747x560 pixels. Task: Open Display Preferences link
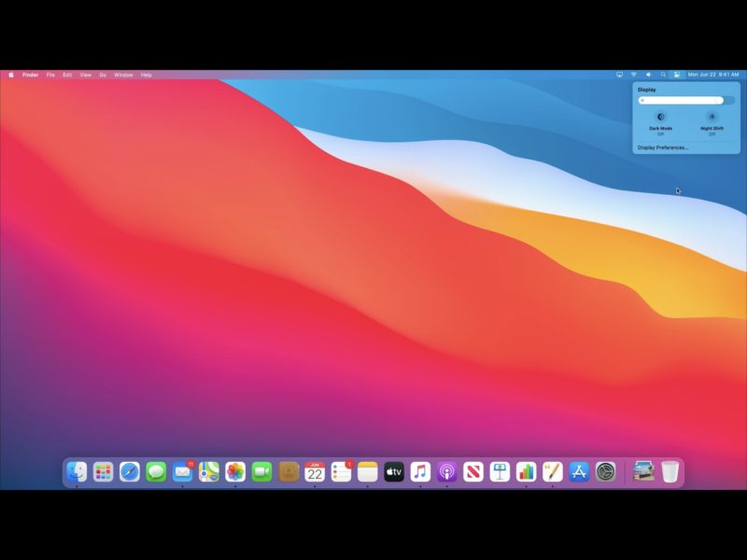coord(663,147)
